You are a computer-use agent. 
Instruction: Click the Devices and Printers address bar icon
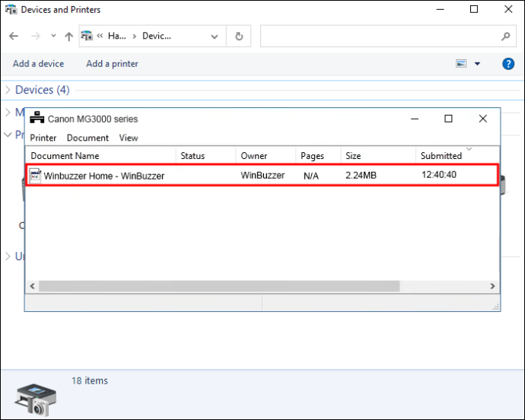coord(87,35)
